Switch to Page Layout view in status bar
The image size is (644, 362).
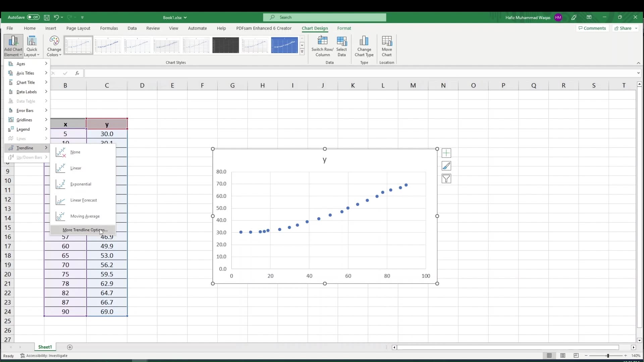click(x=563, y=356)
